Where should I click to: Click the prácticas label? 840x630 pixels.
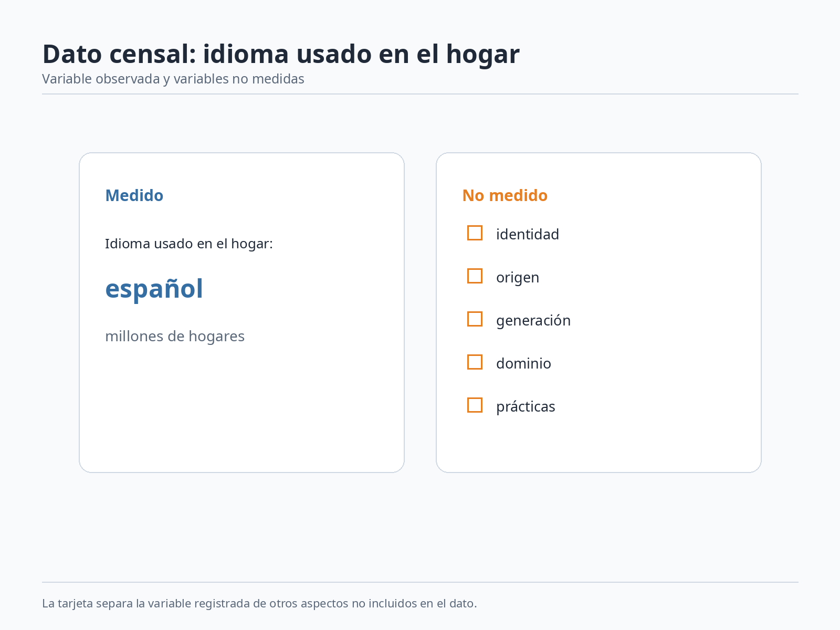526,407
